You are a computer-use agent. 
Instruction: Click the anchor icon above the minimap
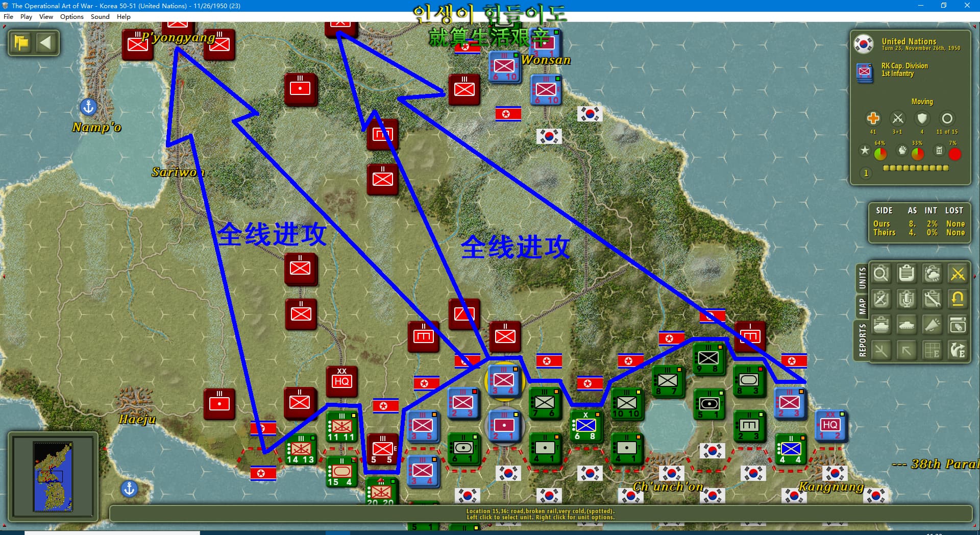(129, 489)
